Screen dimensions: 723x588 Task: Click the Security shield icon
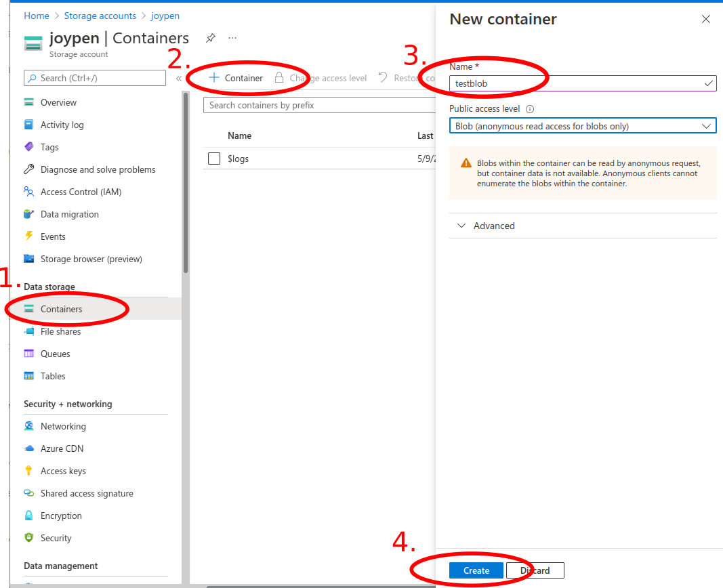(x=28, y=537)
